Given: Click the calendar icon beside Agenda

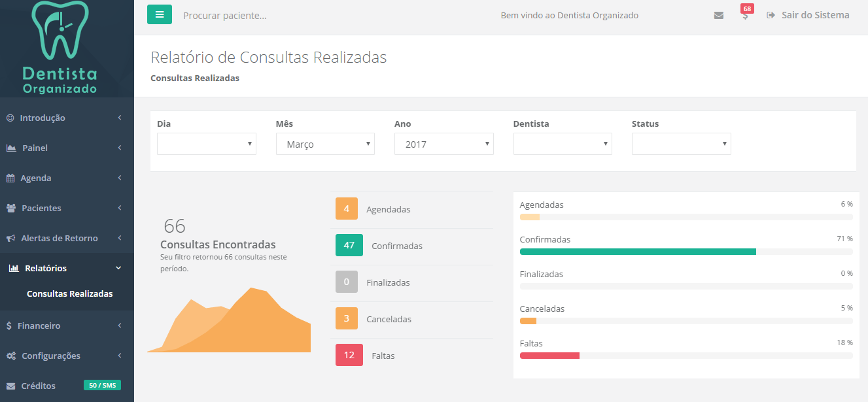Looking at the screenshot, I should (10, 178).
